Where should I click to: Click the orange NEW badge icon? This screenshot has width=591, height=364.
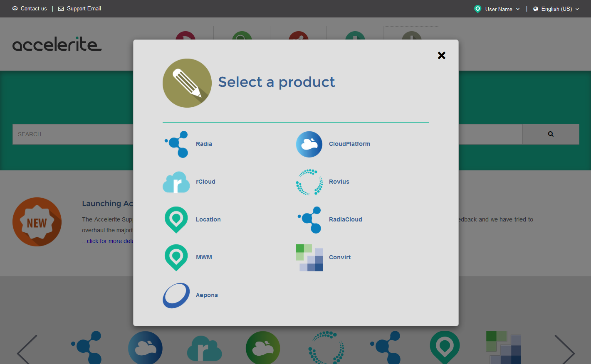pyautogui.click(x=37, y=222)
